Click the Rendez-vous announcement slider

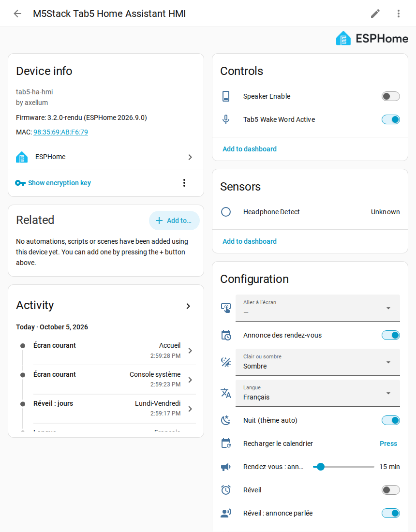click(343, 467)
